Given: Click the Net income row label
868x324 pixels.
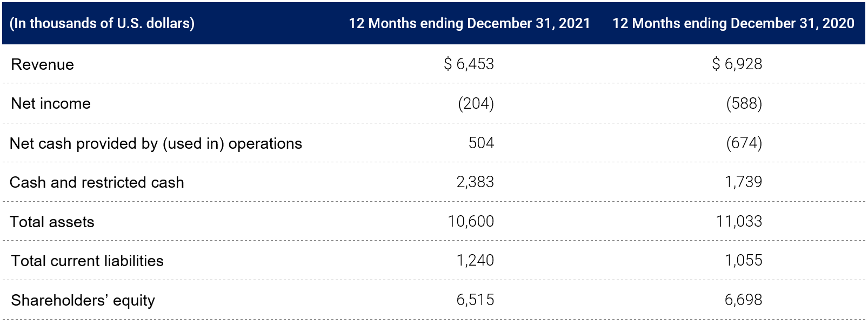Looking at the screenshot, I should (x=51, y=103).
